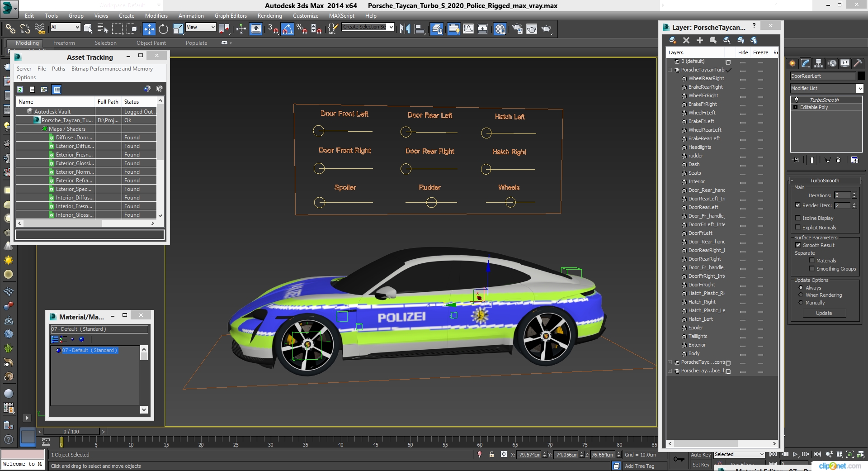Screen dimensions: 868x471
Task: Select When Rendering update option
Action: tap(801, 295)
